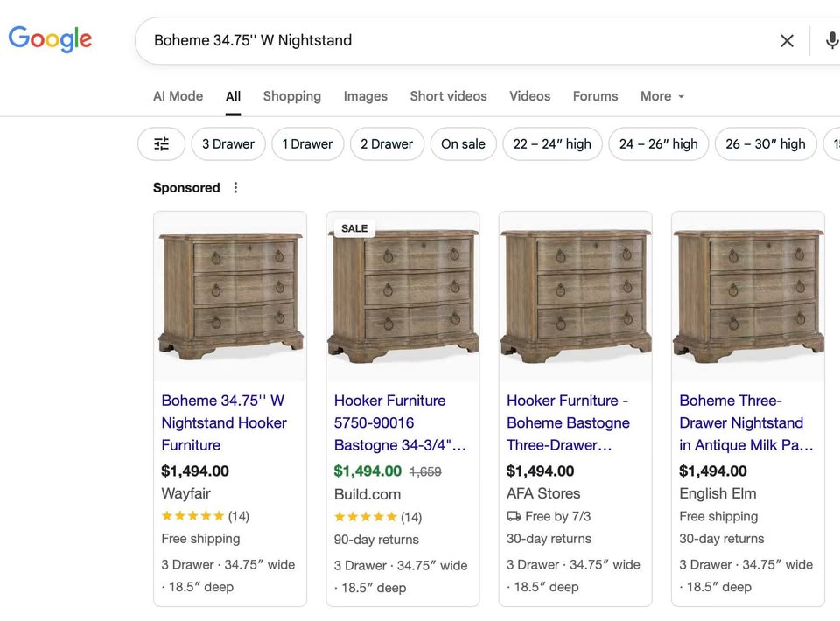Open the all filters sliders icon
Viewport: 840px width, 621px height.
[x=161, y=144]
